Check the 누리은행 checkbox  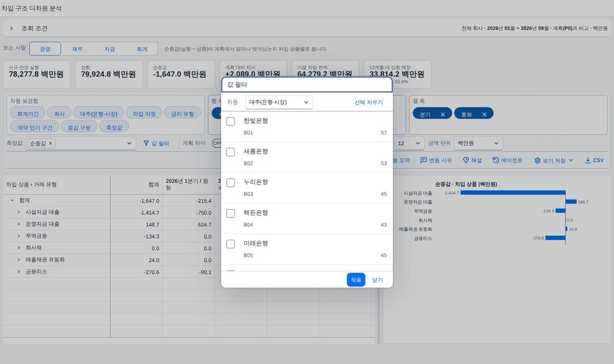tap(231, 183)
